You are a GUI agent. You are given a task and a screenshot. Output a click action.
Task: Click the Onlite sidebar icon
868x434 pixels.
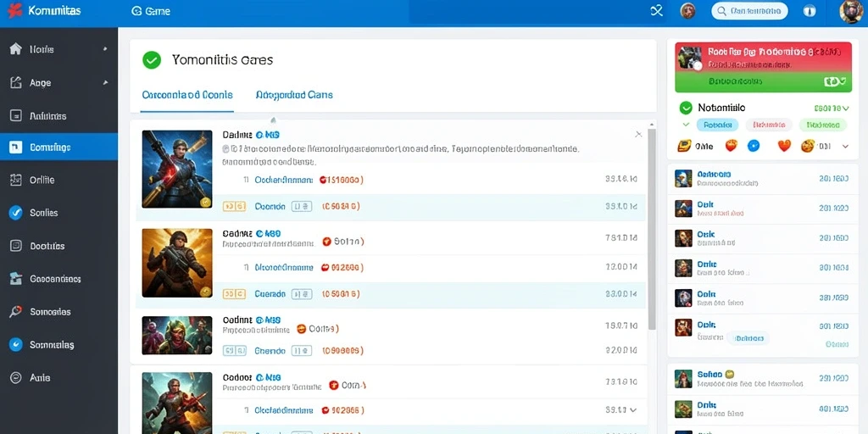15,180
